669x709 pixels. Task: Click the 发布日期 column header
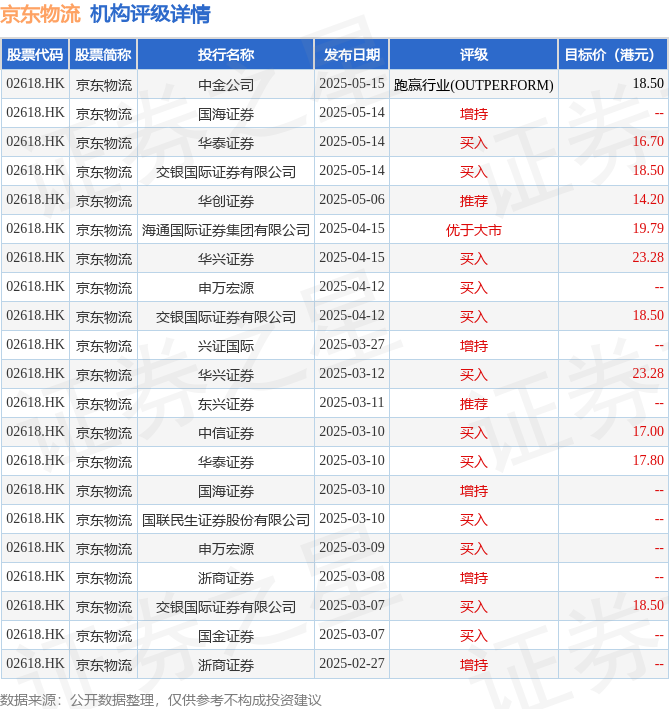click(352, 55)
